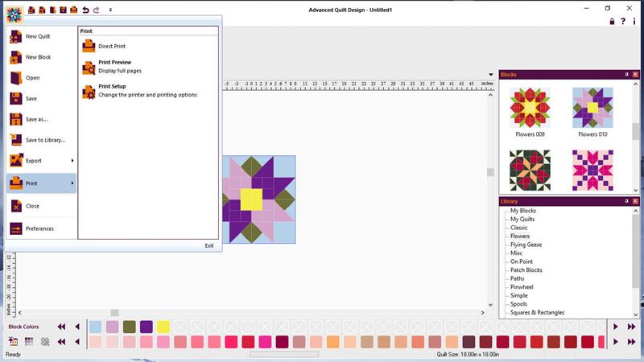644x362 pixels.
Task: Open Print Preview to display full pages
Action: point(114,66)
